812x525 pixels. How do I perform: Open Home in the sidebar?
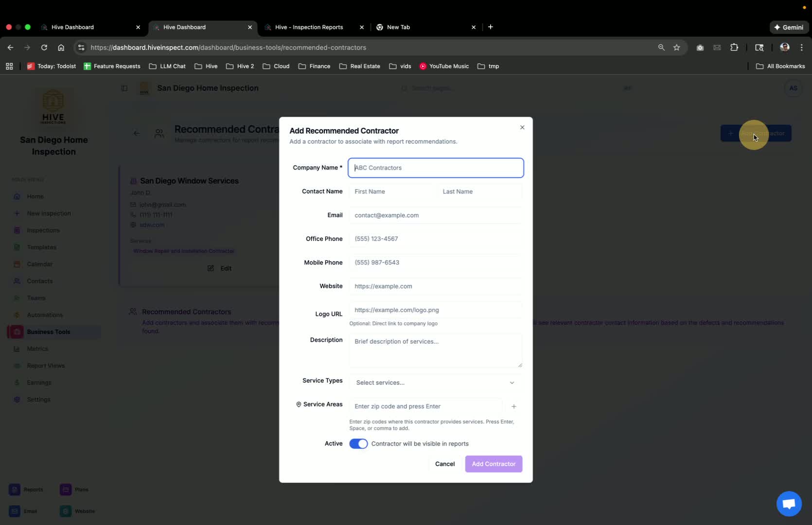click(35, 196)
